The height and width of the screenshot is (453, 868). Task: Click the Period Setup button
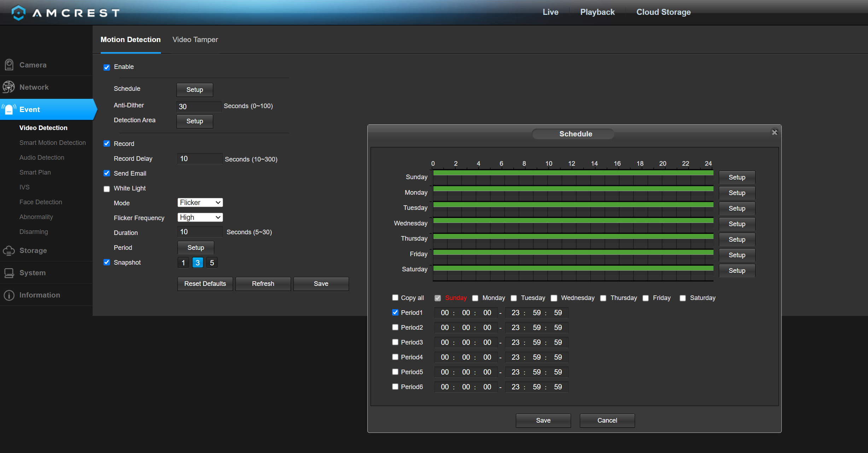pyautogui.click(x=196, y=248)
